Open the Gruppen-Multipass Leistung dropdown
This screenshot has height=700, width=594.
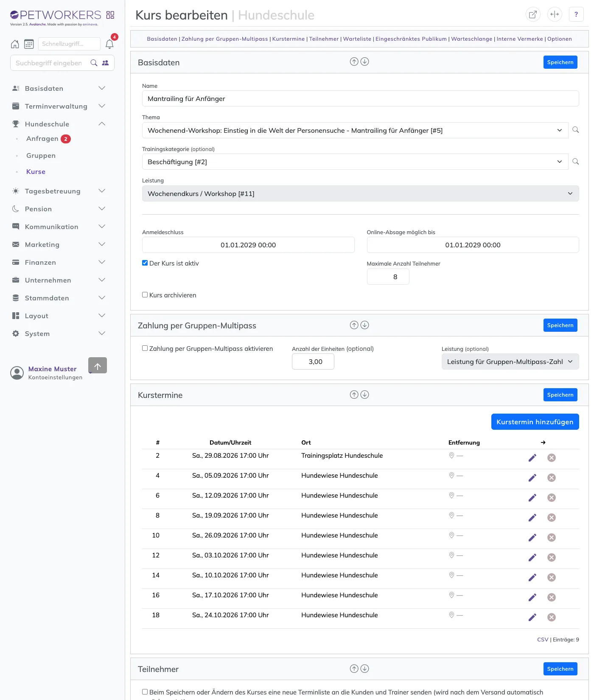(510, 361)
